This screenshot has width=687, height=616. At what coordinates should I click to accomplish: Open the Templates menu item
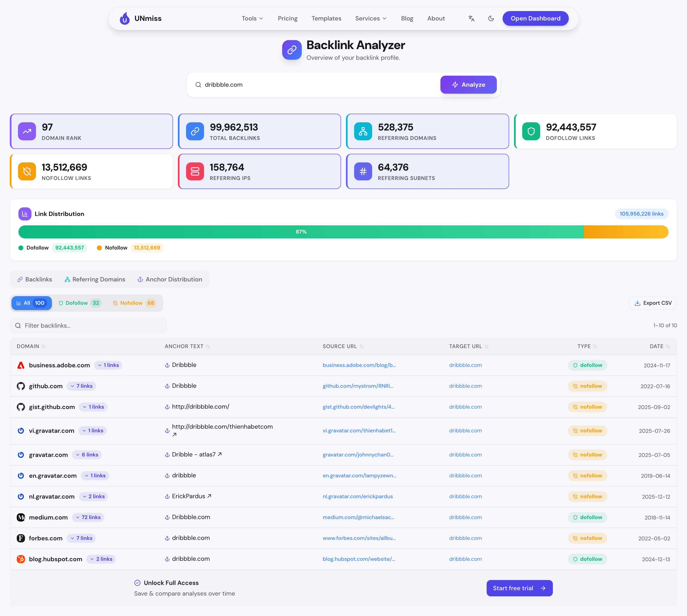[x=326, y=18]
